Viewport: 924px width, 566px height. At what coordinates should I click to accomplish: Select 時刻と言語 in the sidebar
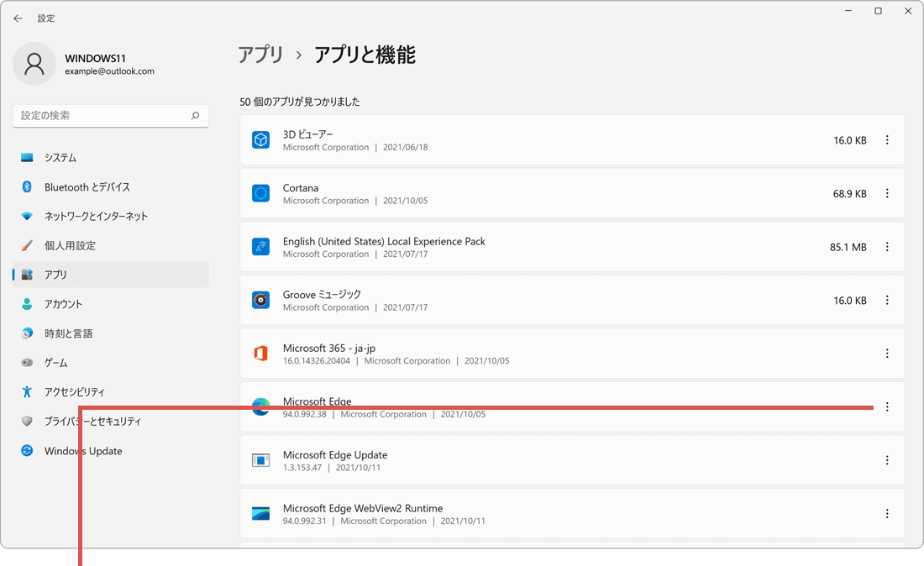(x=26, y=333)
